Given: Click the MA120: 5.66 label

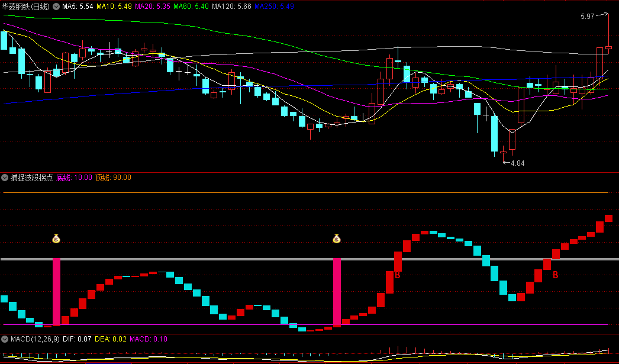Looking at the screenshot, I should tap(231, 7).
